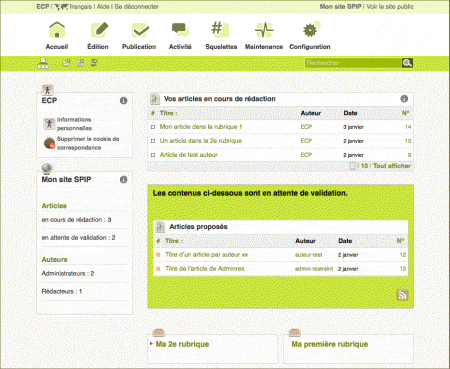The image size is (450, 369).
Task: Click the Tout afficher link
Action: (392, 166)
